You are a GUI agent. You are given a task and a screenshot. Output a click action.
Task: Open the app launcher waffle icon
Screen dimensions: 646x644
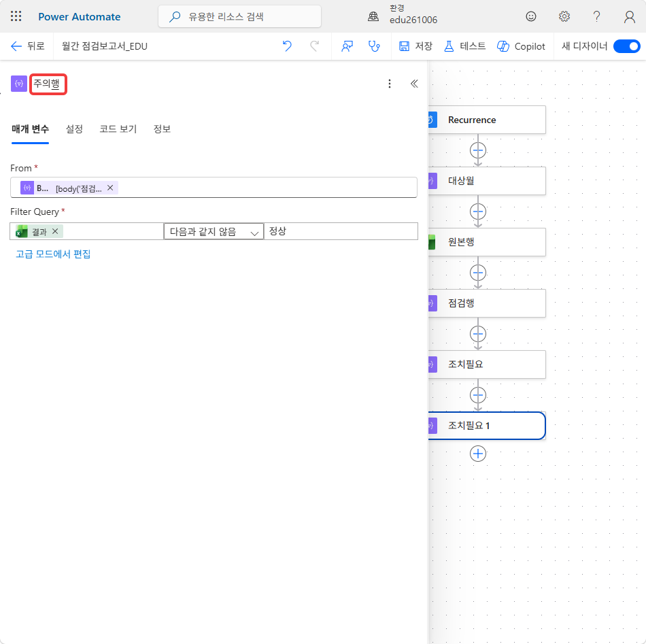pyautogui.click(x=16, y=16)
